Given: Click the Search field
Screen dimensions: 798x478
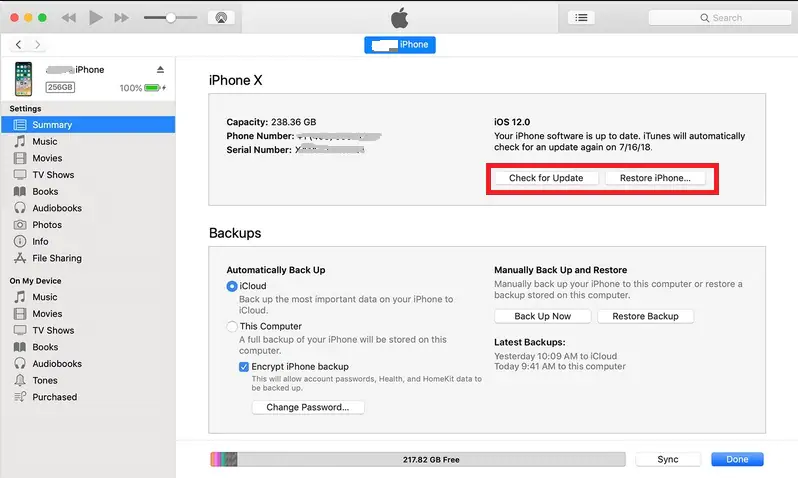Looking at the screenshot, I should point(720,18).
